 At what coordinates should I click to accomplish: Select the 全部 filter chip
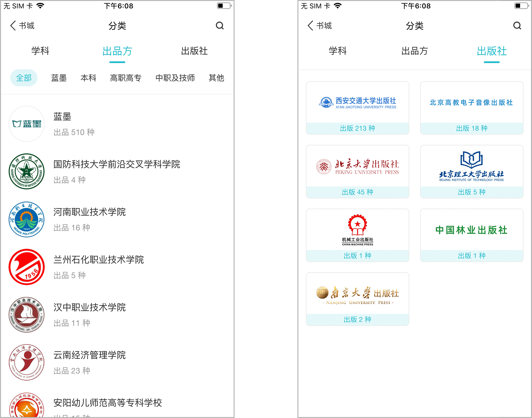tap(24, 78)
